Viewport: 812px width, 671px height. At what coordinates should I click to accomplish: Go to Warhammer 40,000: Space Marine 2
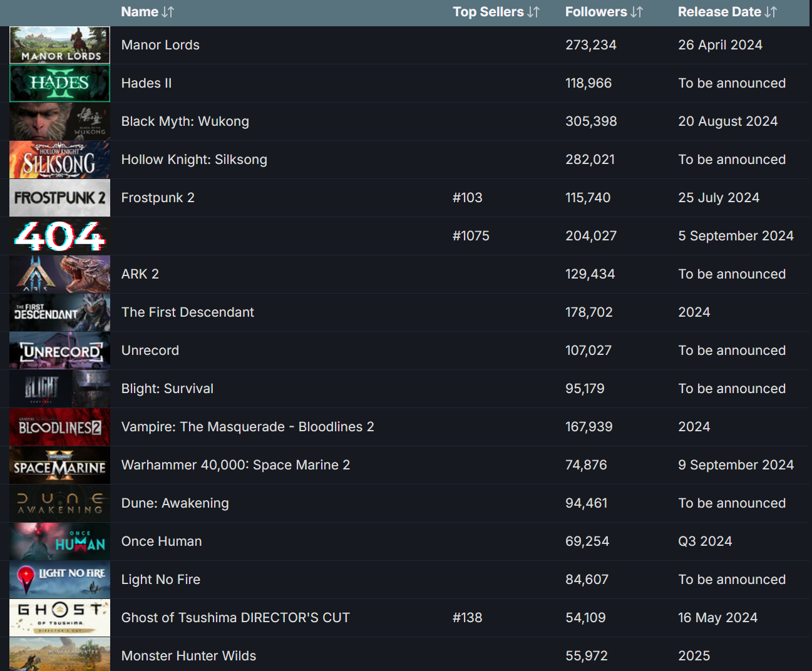(236, 465)
